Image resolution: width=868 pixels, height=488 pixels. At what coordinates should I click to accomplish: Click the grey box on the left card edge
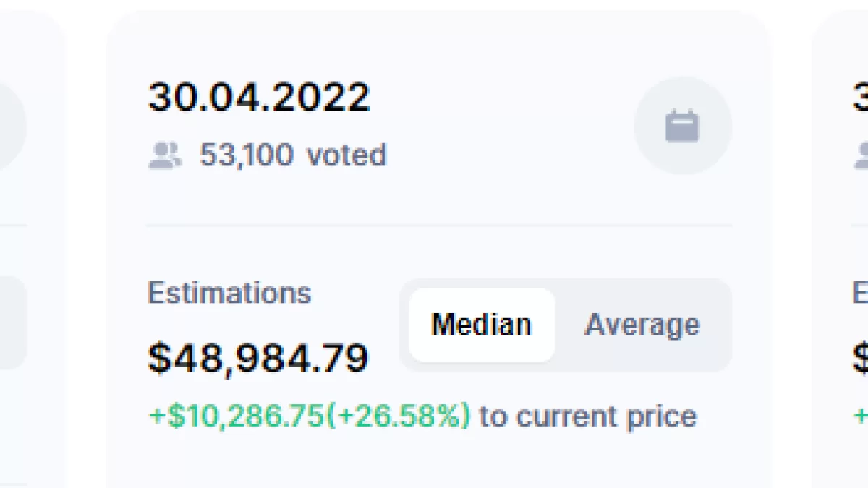[x=12, y=322]
